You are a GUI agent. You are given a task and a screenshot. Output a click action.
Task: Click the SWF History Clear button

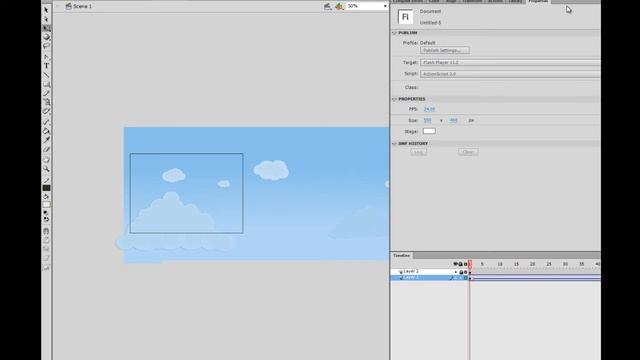coord(468,152)
